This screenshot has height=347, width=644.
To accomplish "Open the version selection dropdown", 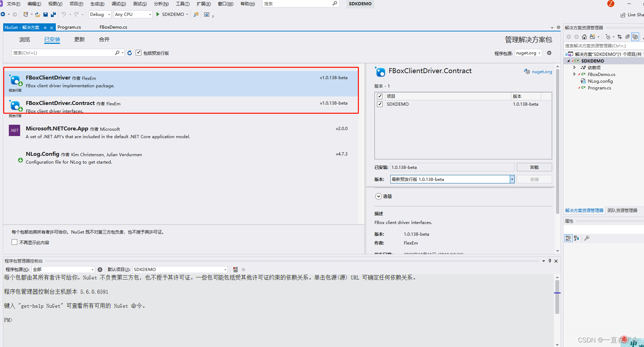I will point(512,179).
